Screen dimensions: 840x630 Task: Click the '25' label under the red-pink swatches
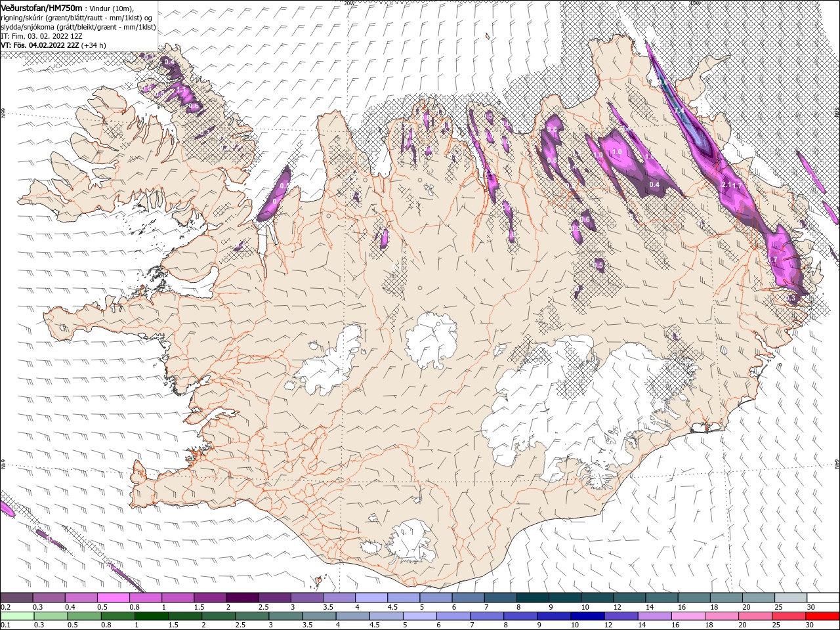click(x=776, y=625)
